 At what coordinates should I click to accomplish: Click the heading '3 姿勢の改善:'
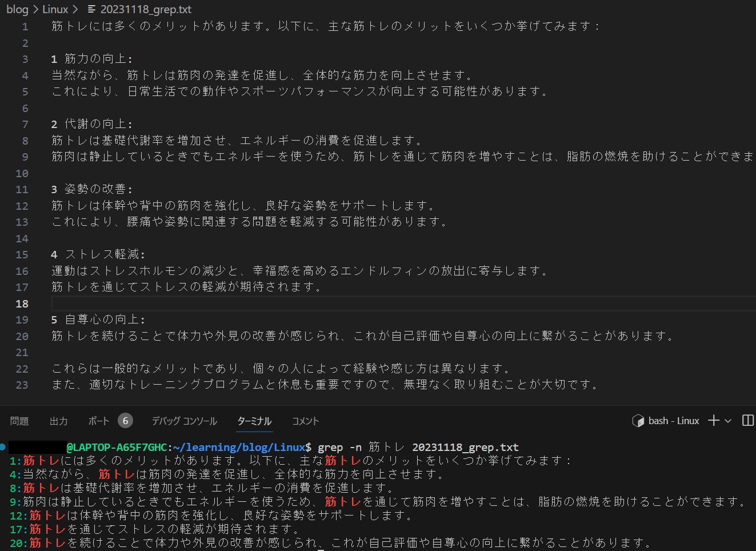(x=92, y=189)
